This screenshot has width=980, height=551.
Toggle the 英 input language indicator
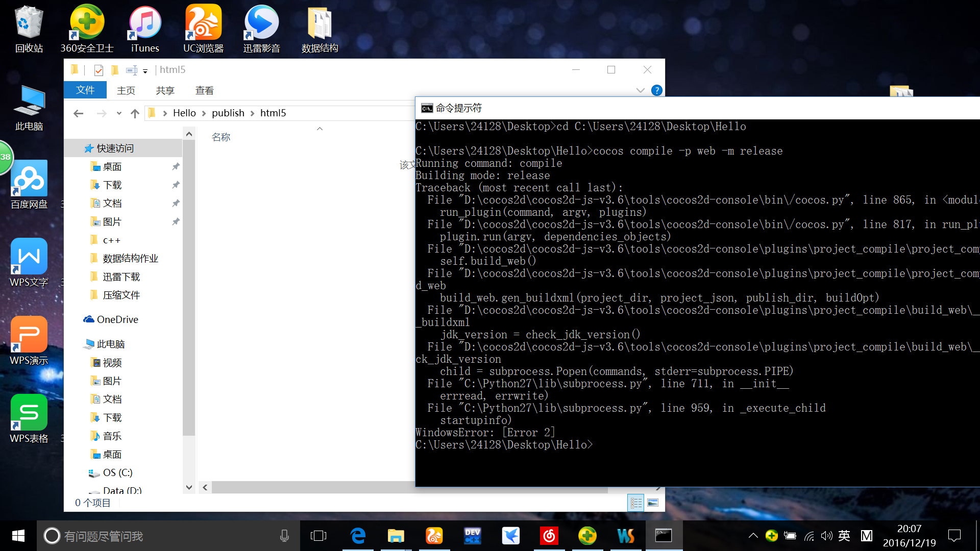pos(844,536)
